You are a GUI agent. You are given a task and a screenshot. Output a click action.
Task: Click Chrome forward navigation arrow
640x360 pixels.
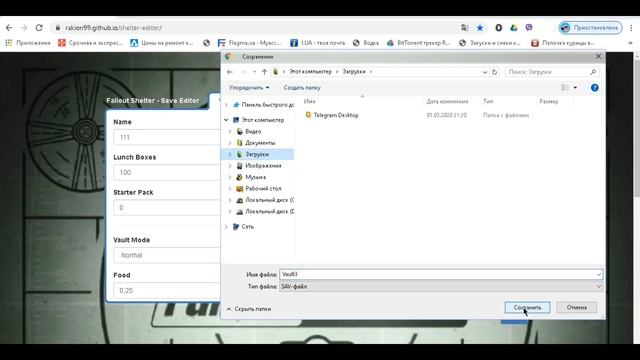point(24,28)
